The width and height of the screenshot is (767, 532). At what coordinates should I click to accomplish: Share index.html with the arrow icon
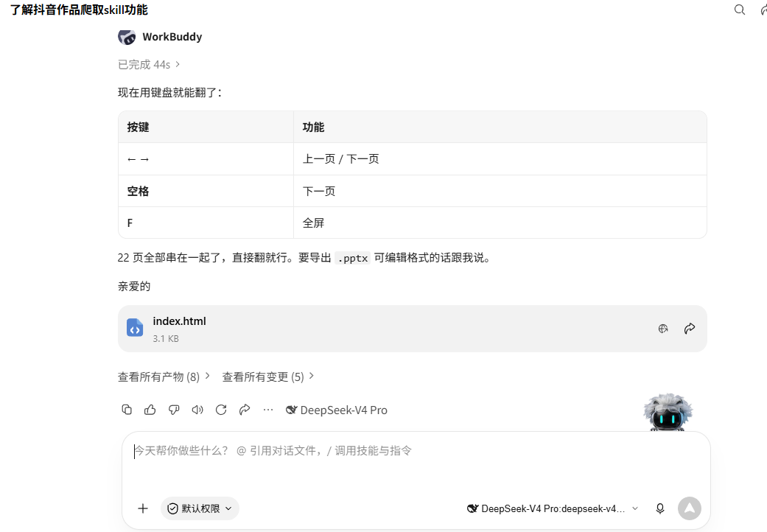click(x=689, y=329)
